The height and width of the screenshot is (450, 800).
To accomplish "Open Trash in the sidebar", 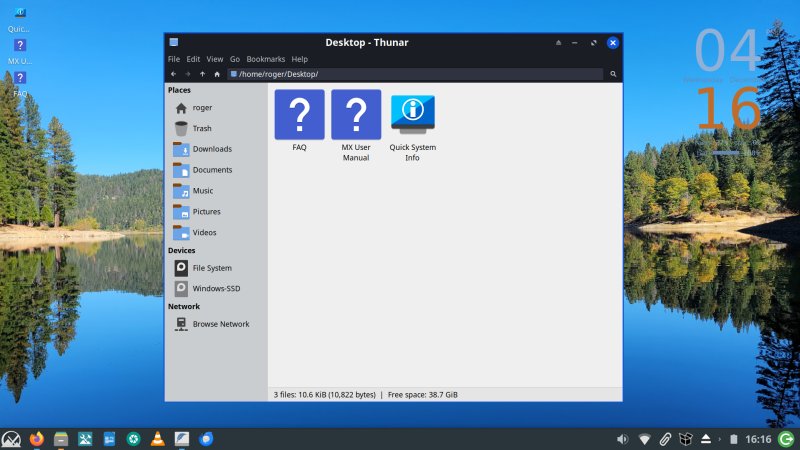I will click(201, 128).
